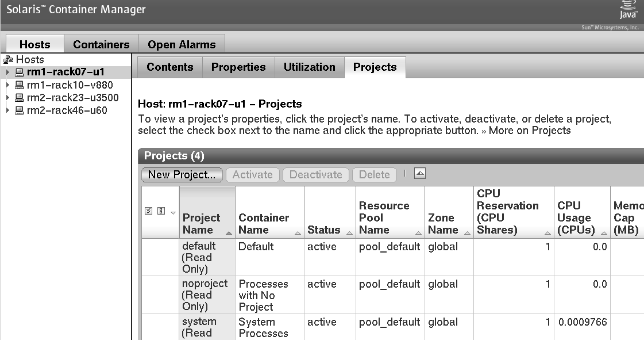The image size is (644, 340).
Task: Click the select-all checked icon in table header
Action: (149, 211)
